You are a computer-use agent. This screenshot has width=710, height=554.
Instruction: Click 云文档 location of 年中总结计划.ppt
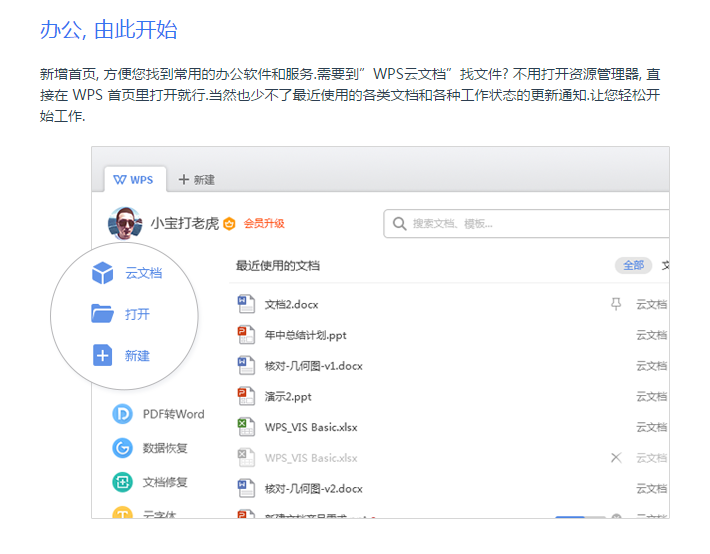[652, 335]
